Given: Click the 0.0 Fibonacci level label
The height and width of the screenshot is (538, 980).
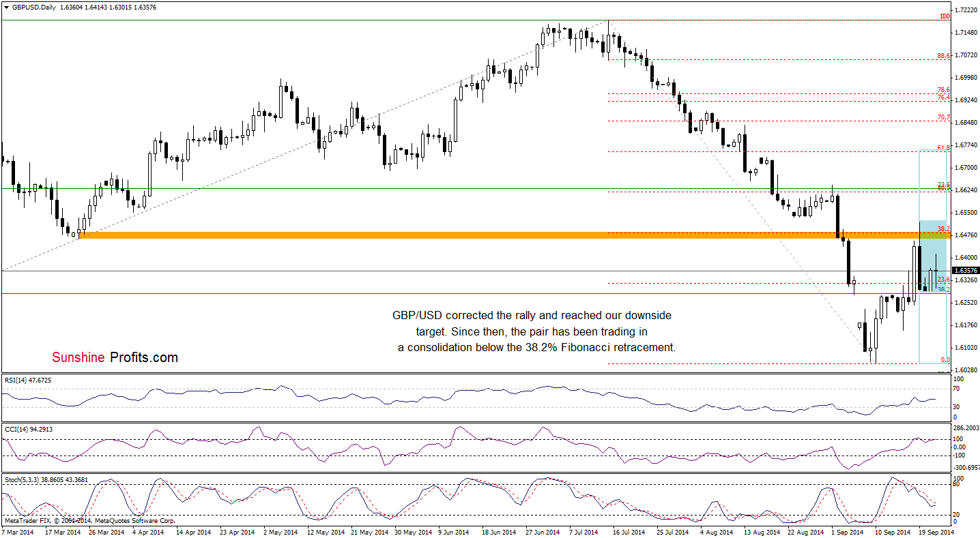Looking at the screenshot, I should coord(945,359).
